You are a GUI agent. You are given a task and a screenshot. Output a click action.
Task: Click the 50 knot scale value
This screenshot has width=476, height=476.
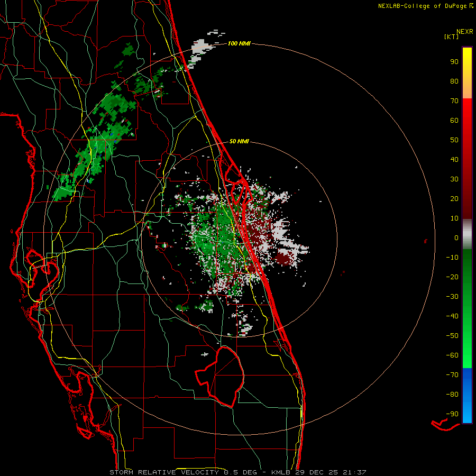click(x=454, y=140)
